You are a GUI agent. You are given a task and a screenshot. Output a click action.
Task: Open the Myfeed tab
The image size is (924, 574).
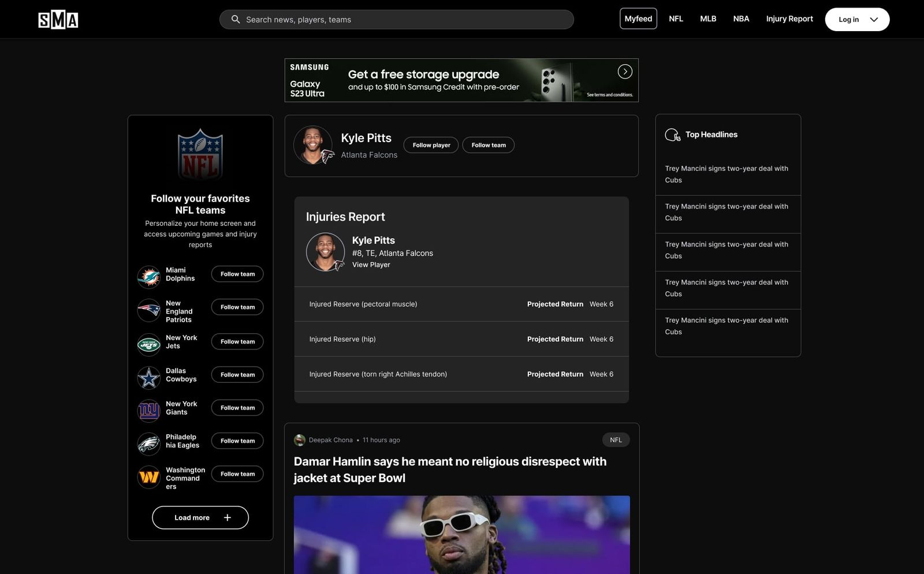tap(638, 18)
